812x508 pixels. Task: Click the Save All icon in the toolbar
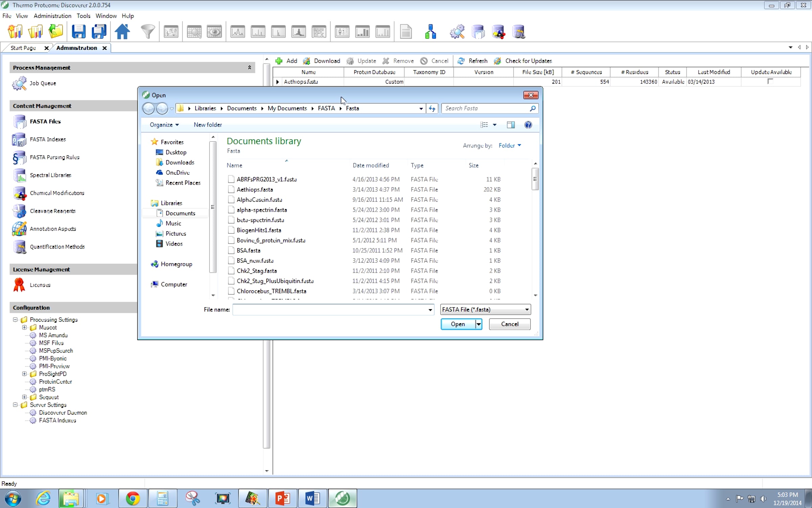click(x=99, y=32)
